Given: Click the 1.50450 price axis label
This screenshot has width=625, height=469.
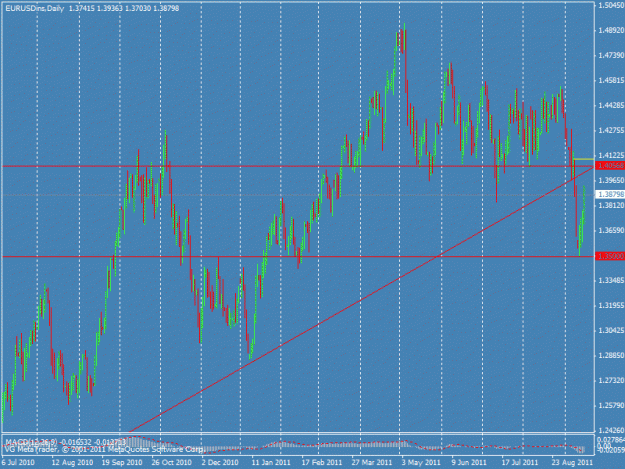Looking at the screenshot, I should 611,5.
